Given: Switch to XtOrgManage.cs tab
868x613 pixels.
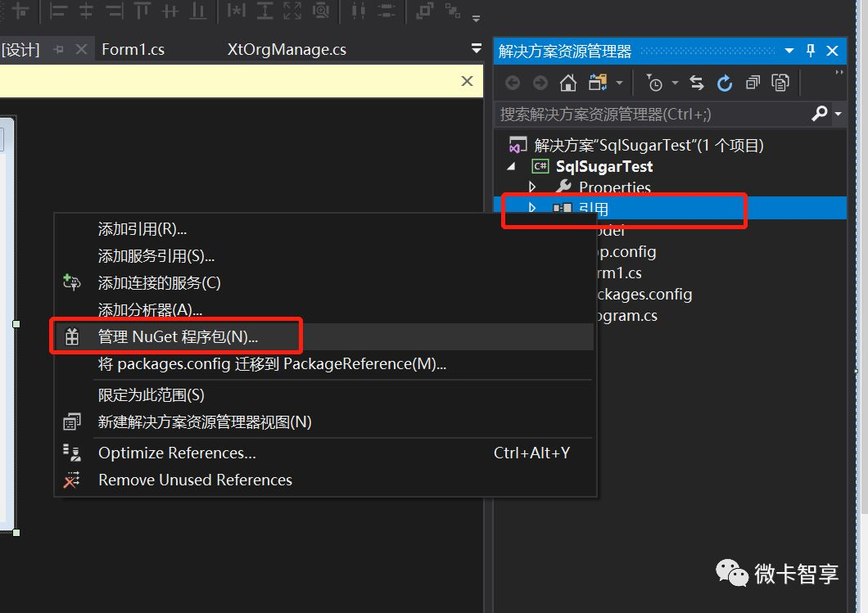Looking at the screenshot, I should coord(287,50).
